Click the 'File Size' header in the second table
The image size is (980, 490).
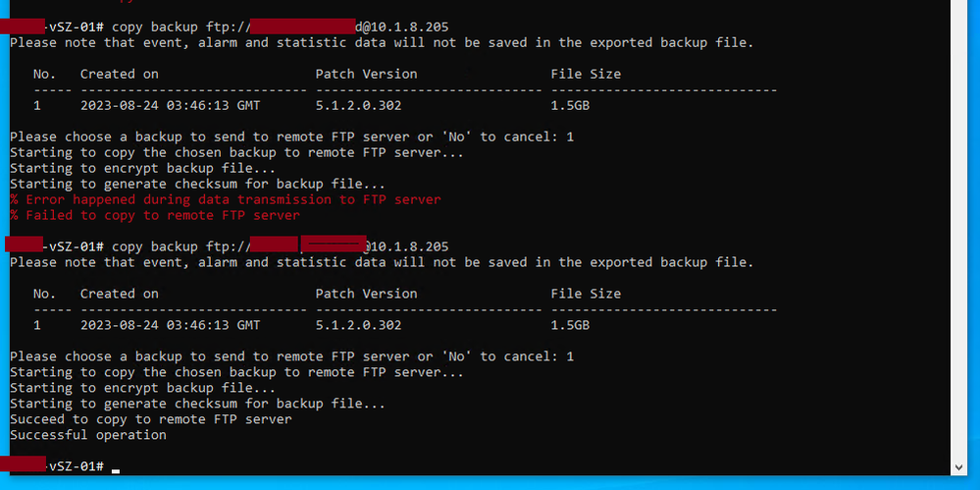coord(586,294)
